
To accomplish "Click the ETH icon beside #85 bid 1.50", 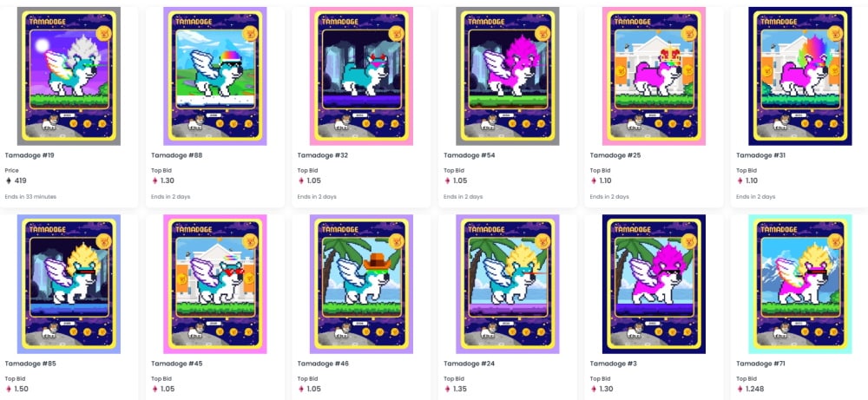I will coord(9,389).
